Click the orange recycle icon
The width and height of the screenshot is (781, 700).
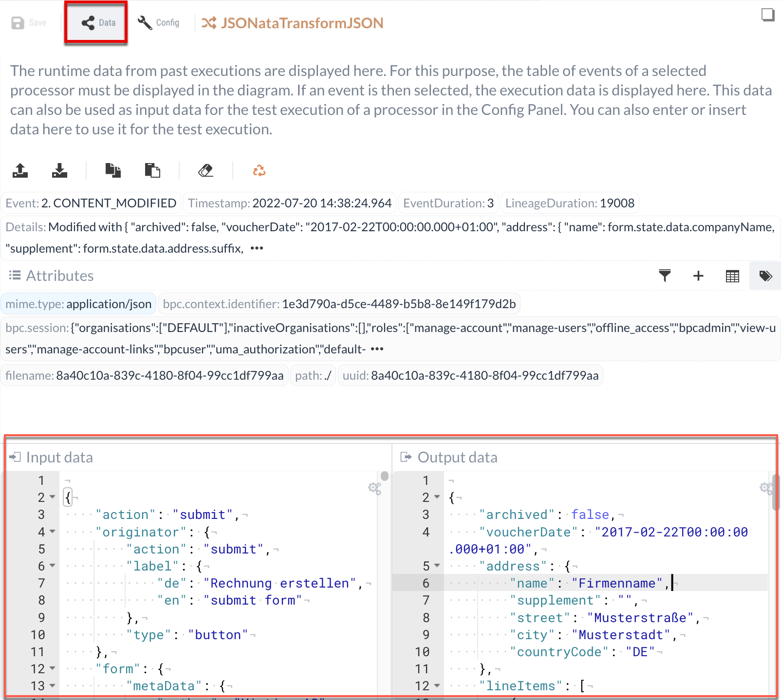[x=259, y=170]
